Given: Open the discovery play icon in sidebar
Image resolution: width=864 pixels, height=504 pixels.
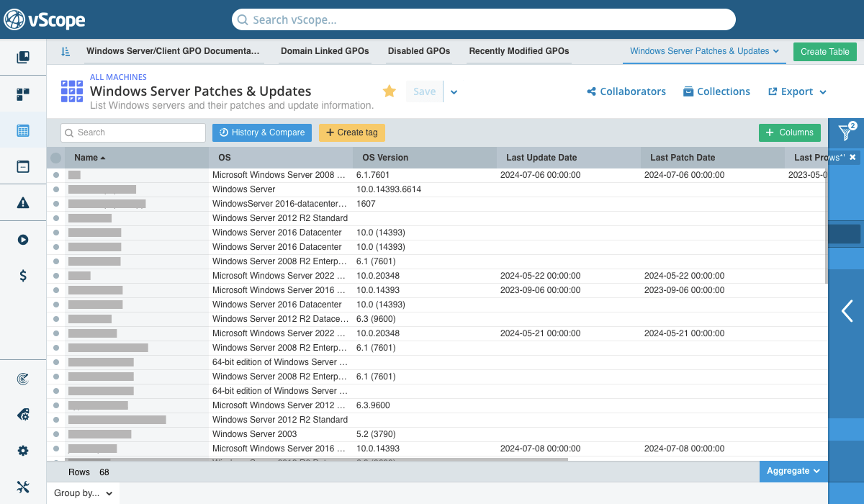Looking at the screenshot, I should point(23,240).
